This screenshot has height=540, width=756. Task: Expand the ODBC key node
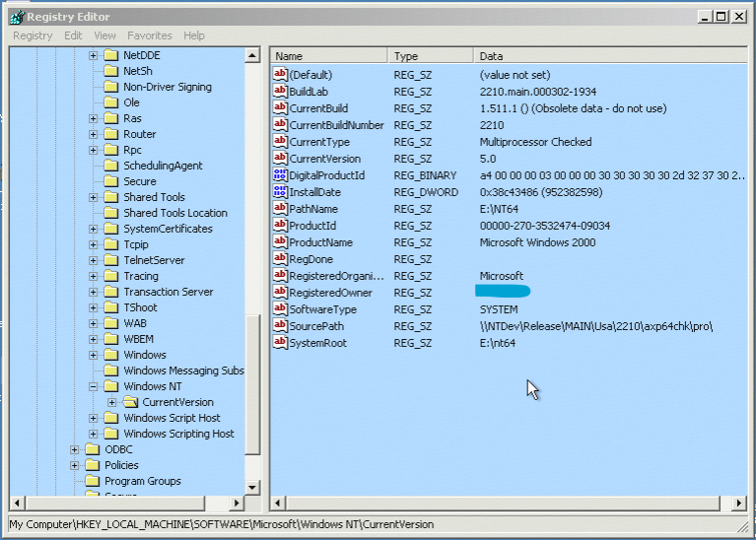75,449
